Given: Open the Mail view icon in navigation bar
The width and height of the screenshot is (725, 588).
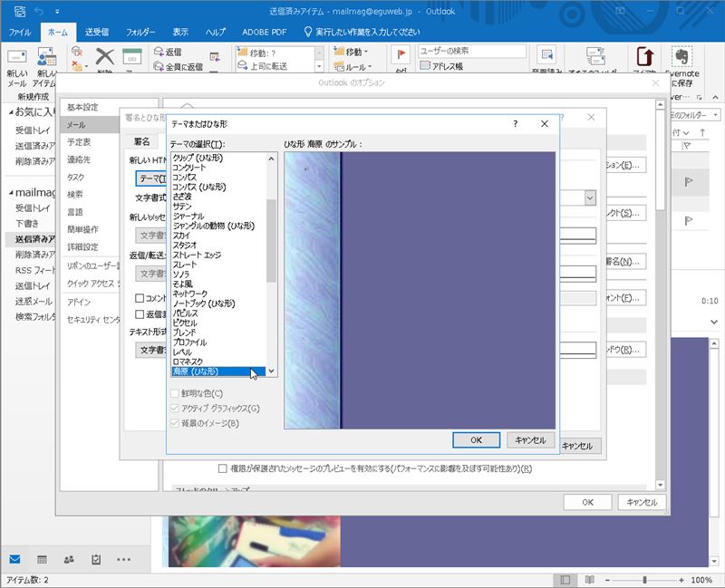Looking at the screenshot, I should click(15, 559).
